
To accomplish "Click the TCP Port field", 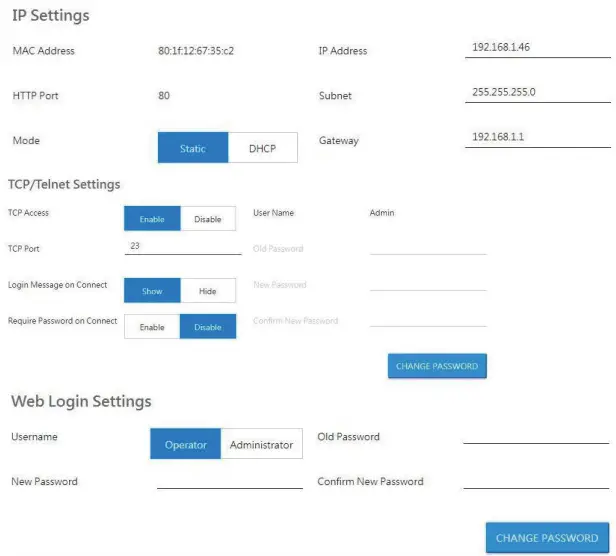I will click(x=183, y=247).
